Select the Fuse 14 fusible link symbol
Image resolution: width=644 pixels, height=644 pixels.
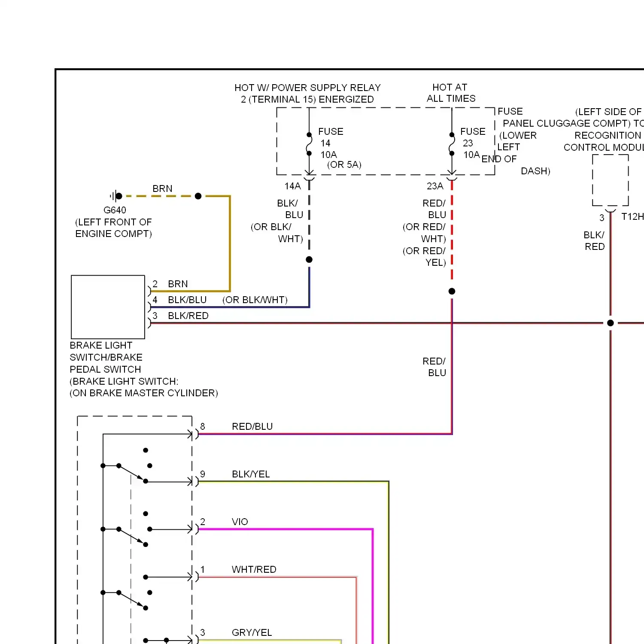click(309, 144)
